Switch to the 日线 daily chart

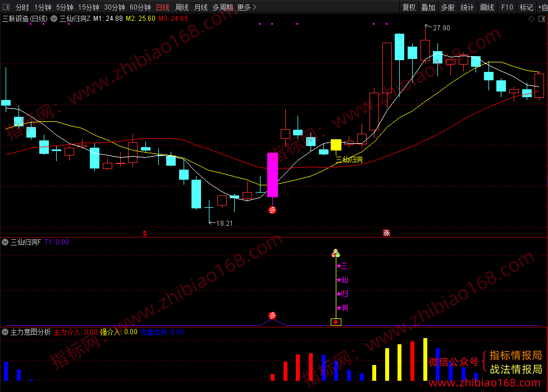162,7
